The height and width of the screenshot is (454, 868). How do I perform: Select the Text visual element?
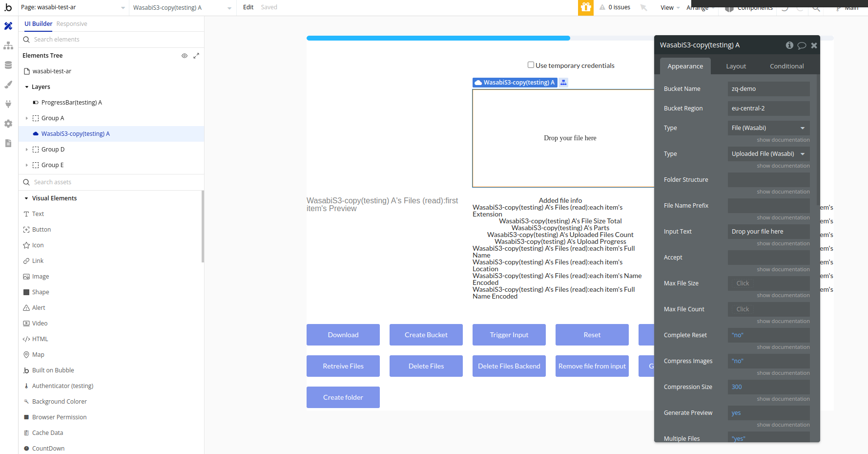pyautogui.click(x=38, y=214)
